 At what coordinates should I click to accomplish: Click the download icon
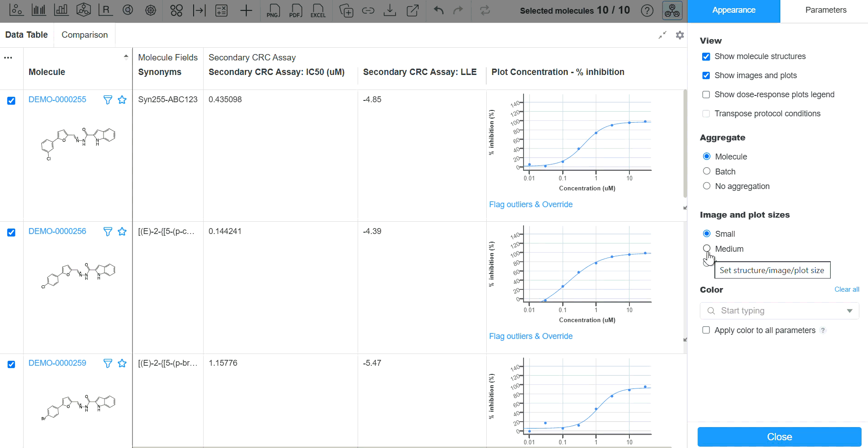390,10
